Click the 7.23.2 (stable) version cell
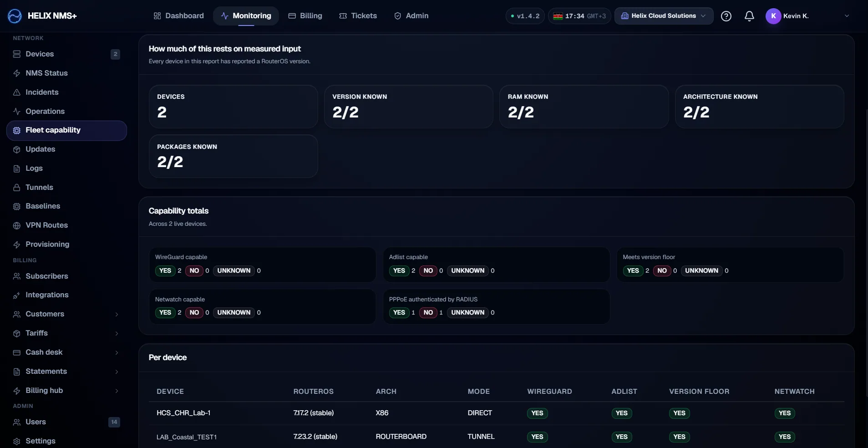868x448 pixels. (315, 437)
